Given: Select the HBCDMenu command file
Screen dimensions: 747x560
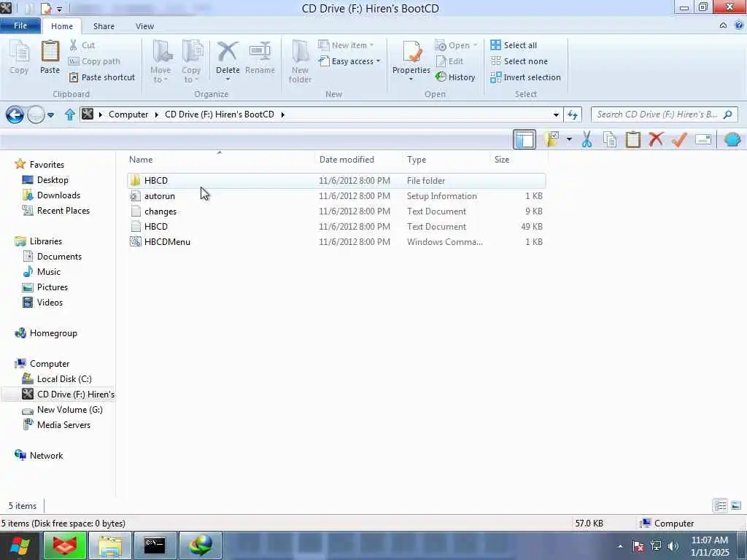Looking at the screenshot, I should pyautogui.click(x=336, y=241).
